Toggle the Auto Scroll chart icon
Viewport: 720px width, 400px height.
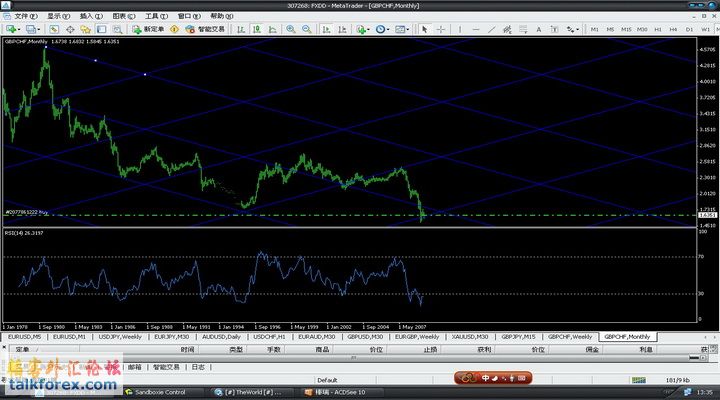(x=326, y=29)
